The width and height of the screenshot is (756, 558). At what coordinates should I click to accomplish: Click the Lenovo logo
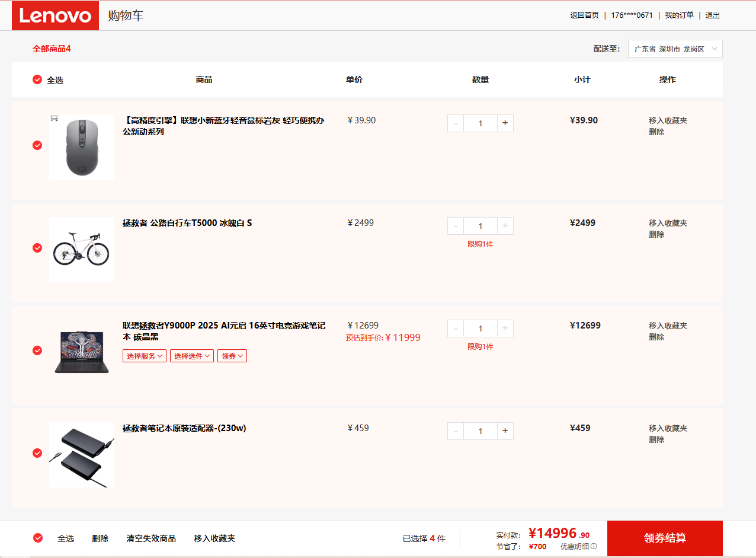pyautogui.click(x=55, y=15)
